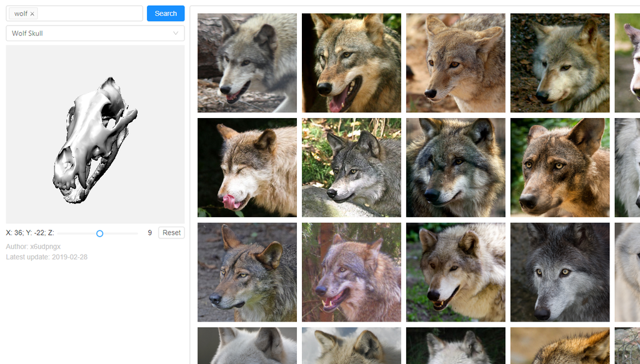Open wolf licking its nose photo
The height and width of the screenshot is (364, 640).
coord(247,167)
